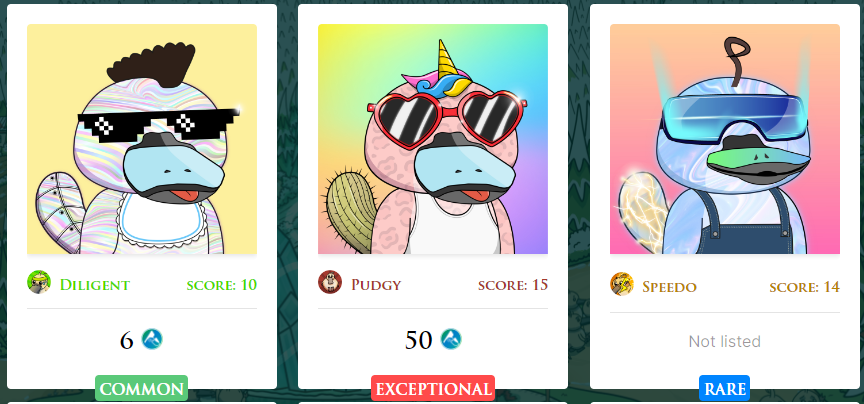Click the Pudgy brown avatar icon

(330, 282)
